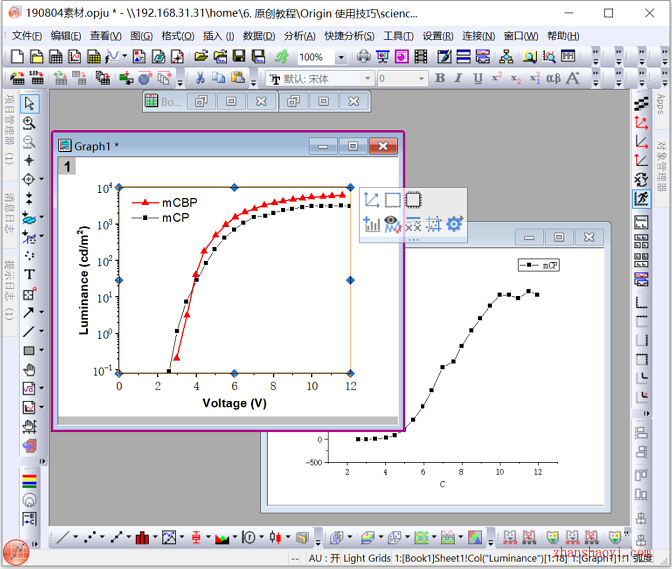This screenshot has width=672, height=569.
Task: Toggle Underline text formatting
Action: (x=477, y=78)
